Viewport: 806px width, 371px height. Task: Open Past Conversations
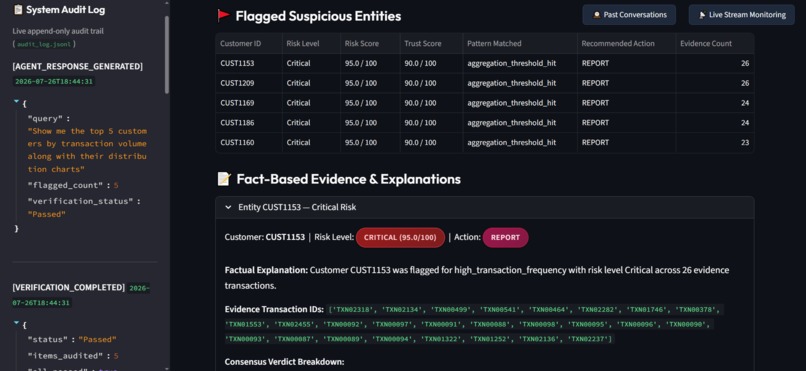[x=629, y=15]
